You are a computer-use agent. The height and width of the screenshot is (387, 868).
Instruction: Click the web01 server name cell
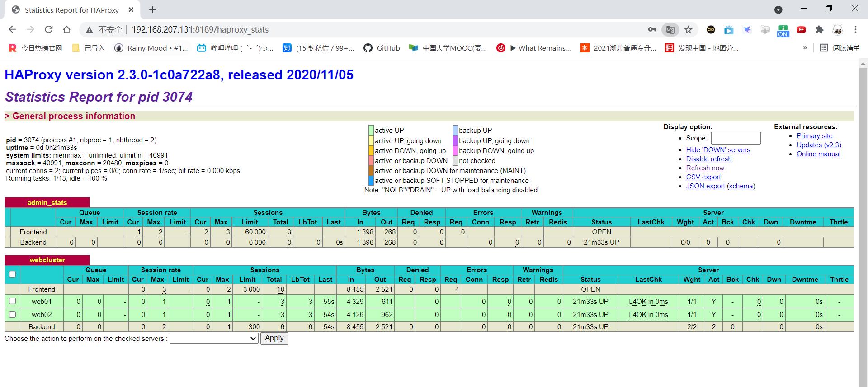coord(42,302)
